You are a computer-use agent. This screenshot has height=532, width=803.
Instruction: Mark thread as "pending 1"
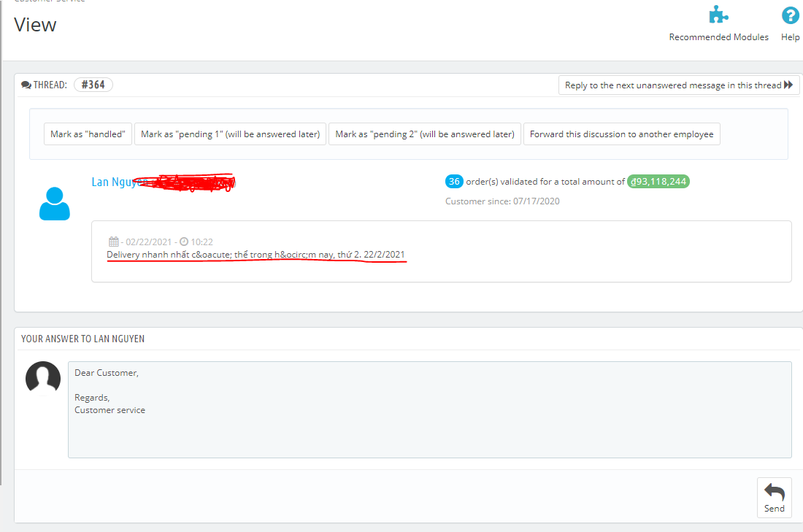click(x=230, y=134)
